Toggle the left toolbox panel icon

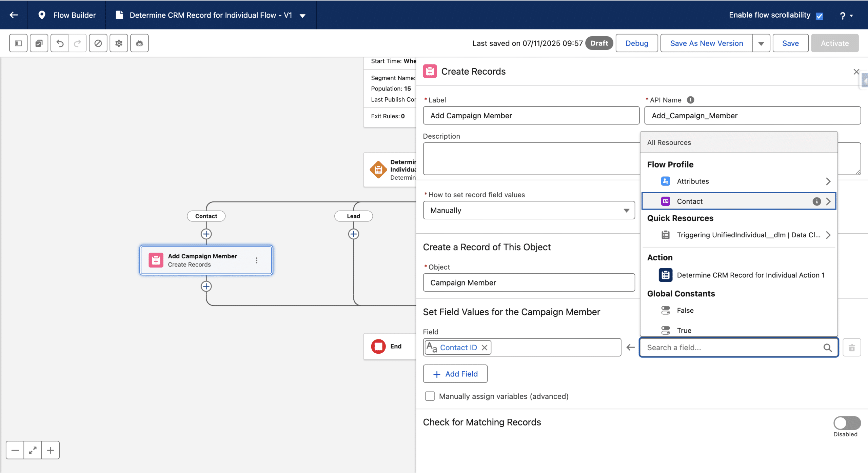tap(18, 43)
